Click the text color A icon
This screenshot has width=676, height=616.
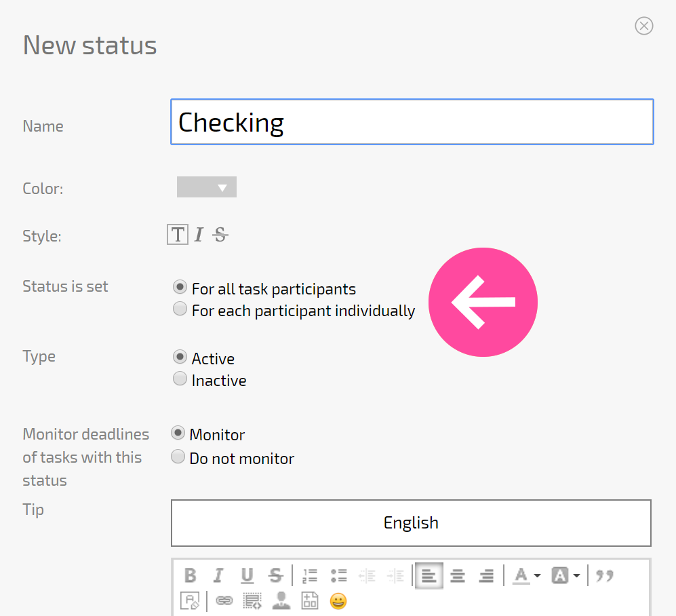[521, 575]
